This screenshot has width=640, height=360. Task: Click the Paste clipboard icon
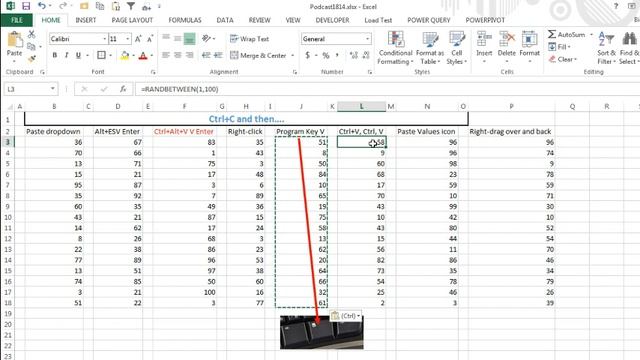[x=15, y=40]
